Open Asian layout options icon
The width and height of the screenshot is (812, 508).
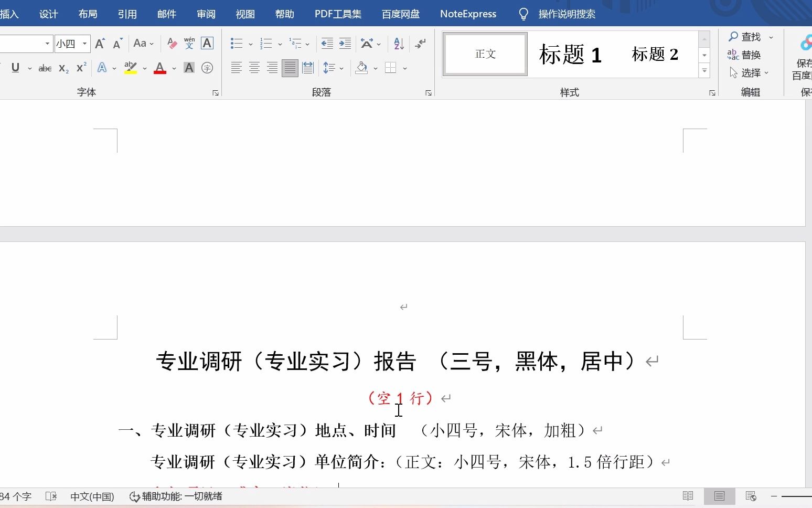coord(367,44)
